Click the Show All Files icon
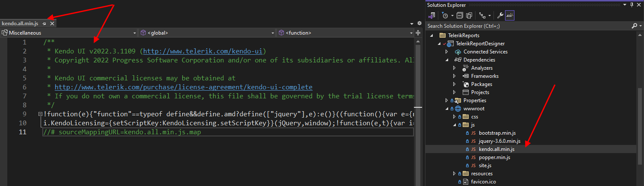644x186 pixels. point(469,15)
